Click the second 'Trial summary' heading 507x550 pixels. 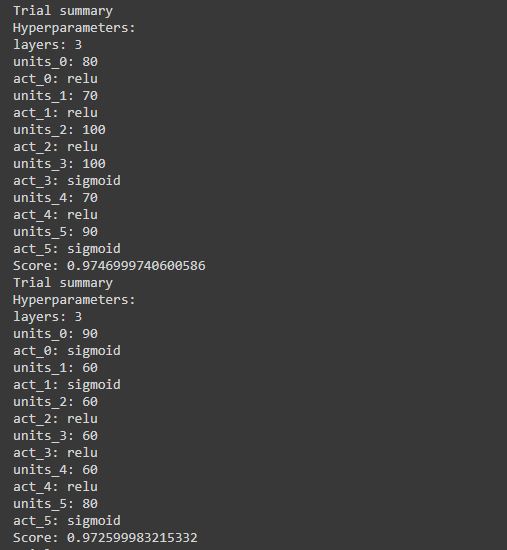pos(63,283)
